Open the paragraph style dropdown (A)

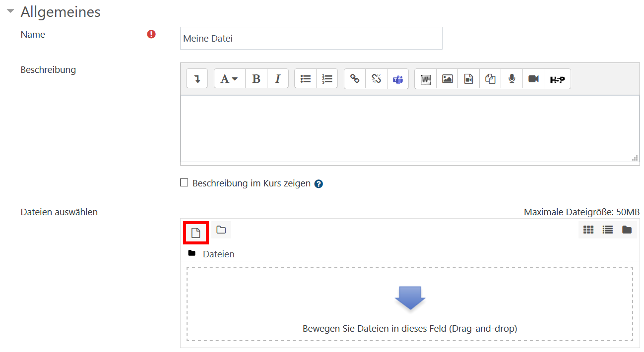click(x=229, y=79)
